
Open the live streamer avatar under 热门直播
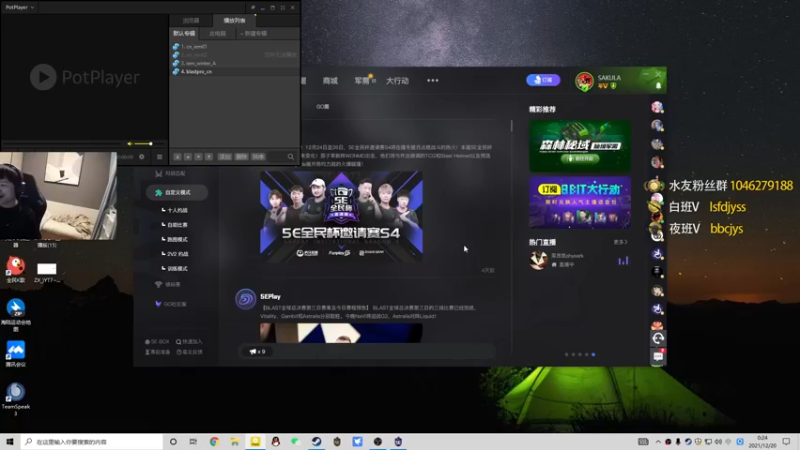click(x=538, y=260)
